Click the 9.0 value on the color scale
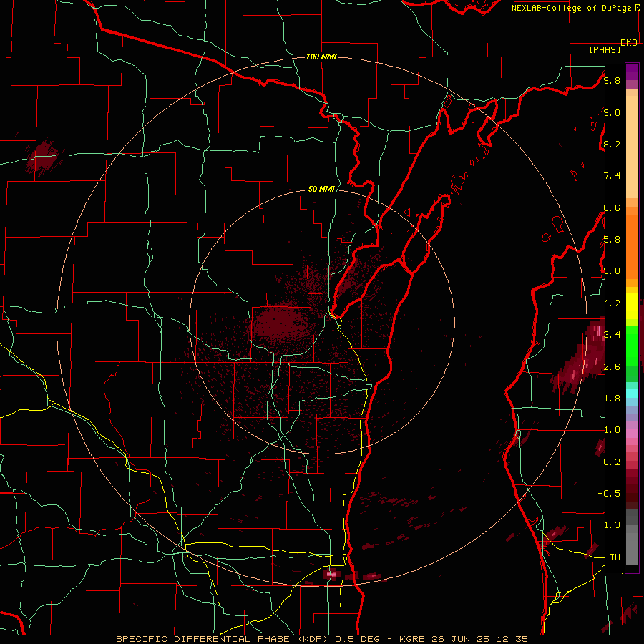The width and height of the screenshot is (644, 644). pos(612,112)
